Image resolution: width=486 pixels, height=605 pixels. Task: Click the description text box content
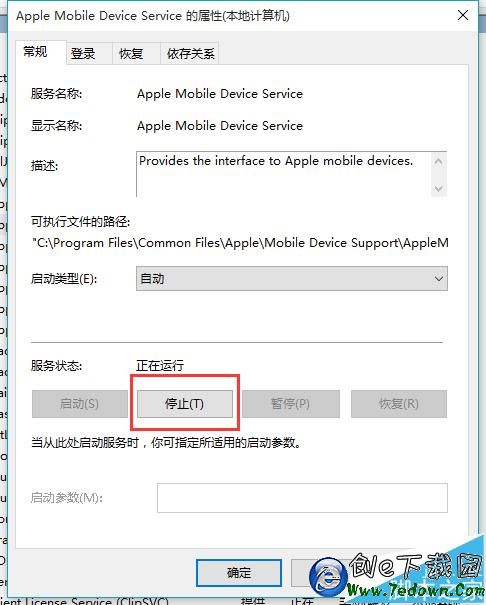click(276, 161)
